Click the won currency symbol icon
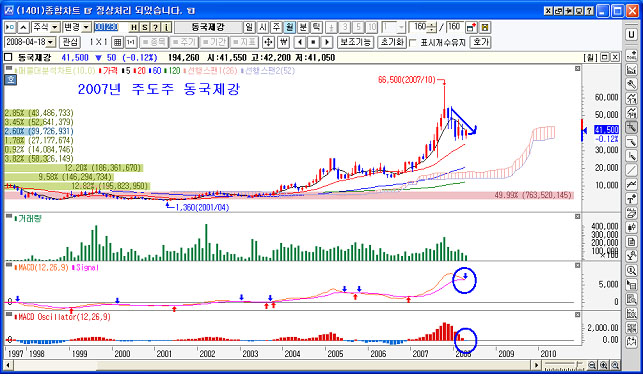Viewport: 643px width, 378px height. (283, 42)
